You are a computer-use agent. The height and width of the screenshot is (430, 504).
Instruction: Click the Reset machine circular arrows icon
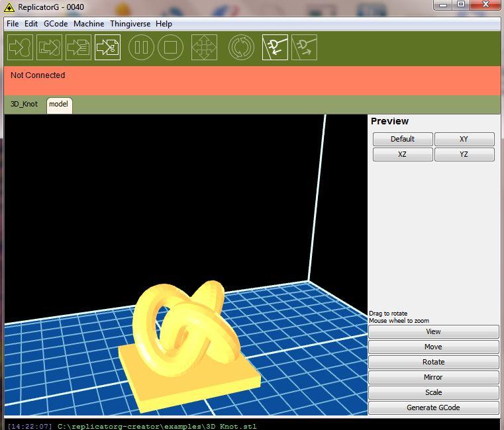point(241,48)
